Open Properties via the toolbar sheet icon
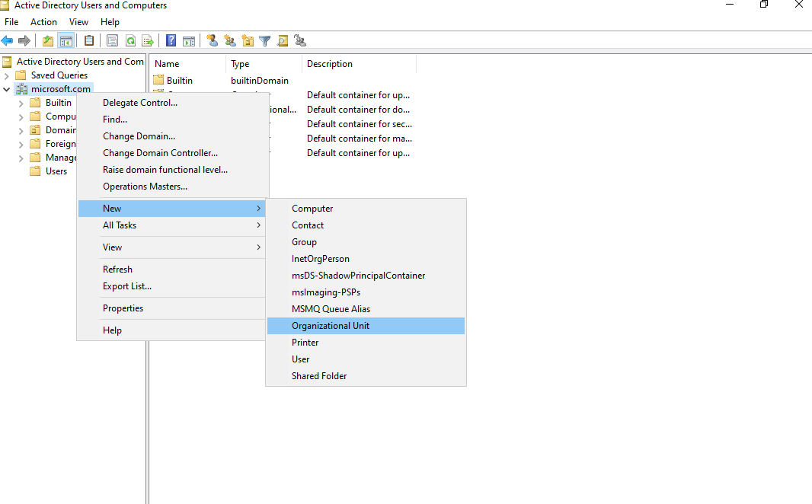This screenshot has height=504, width=812. point(112,40)
